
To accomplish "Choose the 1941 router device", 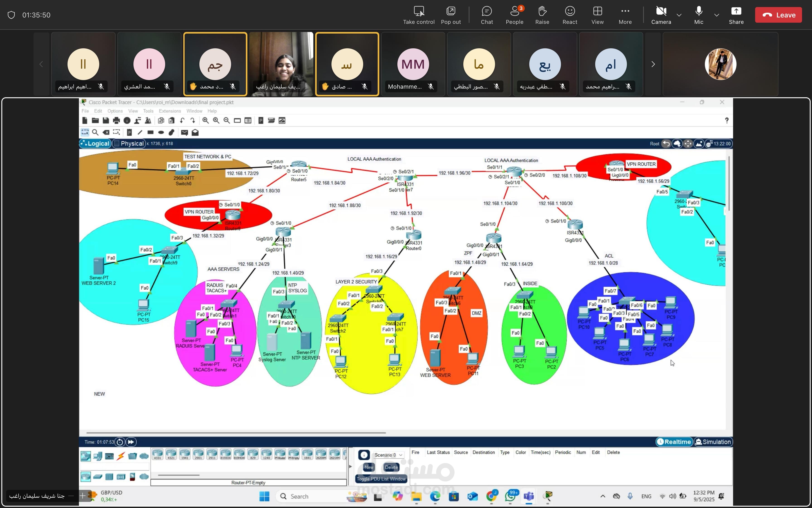I will [x=185, y=454].
